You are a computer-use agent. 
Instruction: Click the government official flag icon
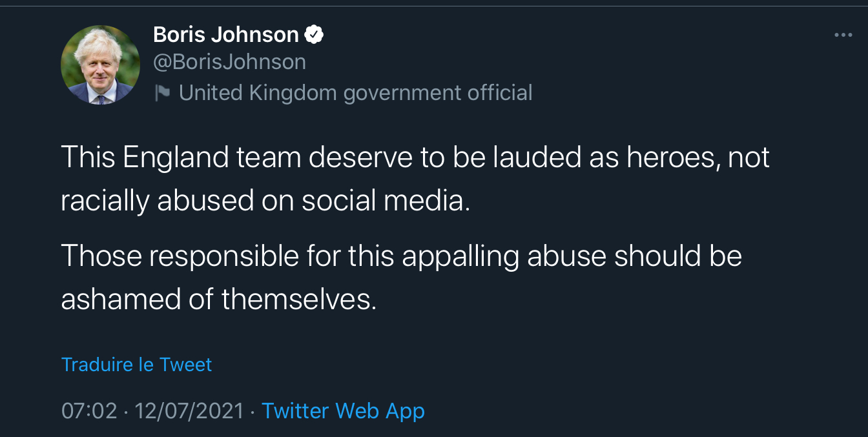click(x=162, y=94)
